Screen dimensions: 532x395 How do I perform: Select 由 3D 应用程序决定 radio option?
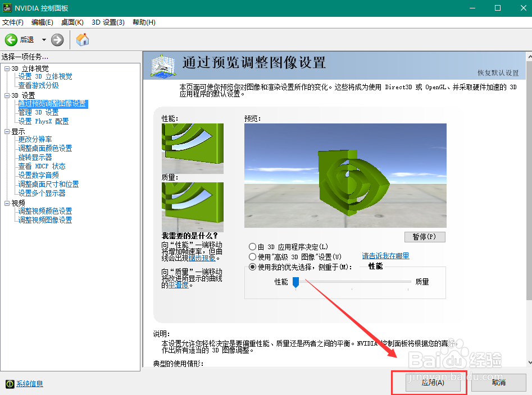[x=252, y=247]
